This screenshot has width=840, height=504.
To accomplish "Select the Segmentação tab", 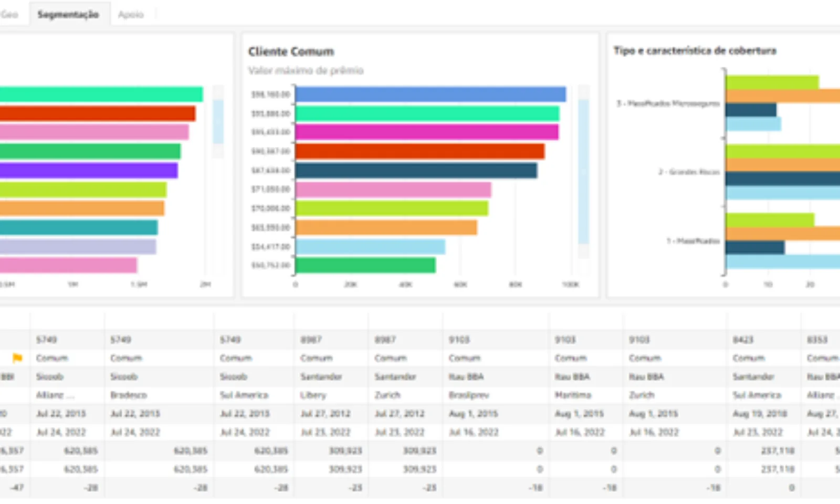I will click(x=68, y=14).
